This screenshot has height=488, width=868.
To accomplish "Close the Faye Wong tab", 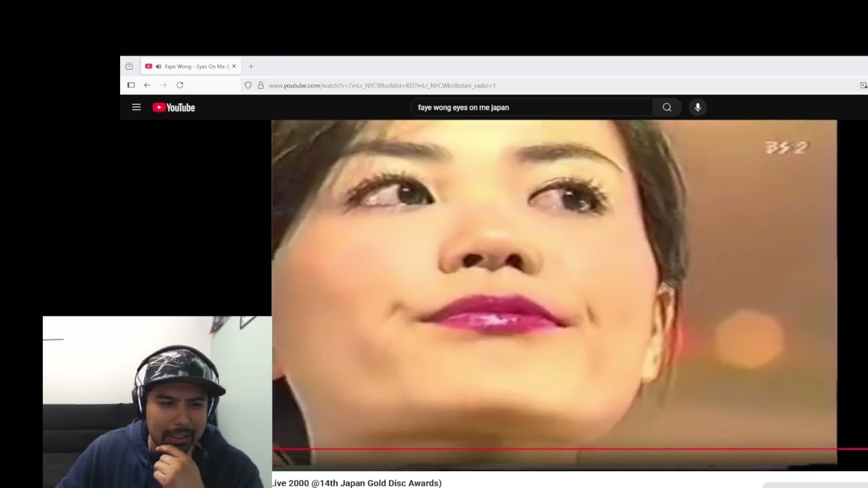I will click(x=234, y=66).
